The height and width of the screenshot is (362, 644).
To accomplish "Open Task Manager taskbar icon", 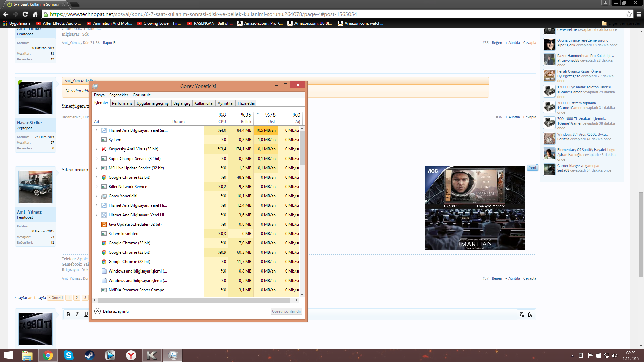I will pyautogui.click(x=173, y=355).
